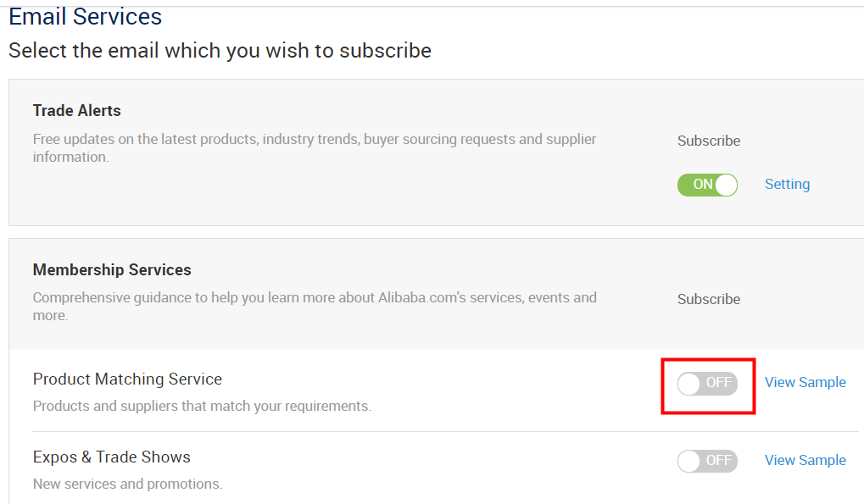Select the Product Matching Service title

127,379
